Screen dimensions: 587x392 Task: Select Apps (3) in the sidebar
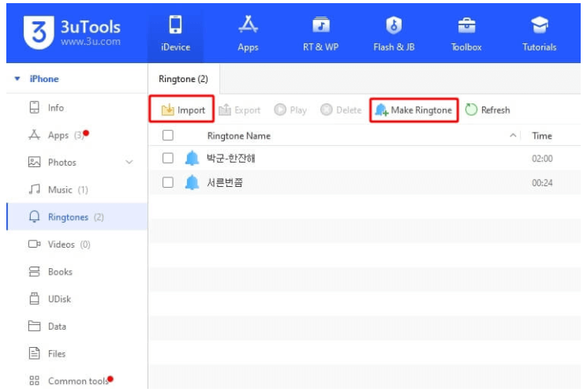click(x=77, y=135)
